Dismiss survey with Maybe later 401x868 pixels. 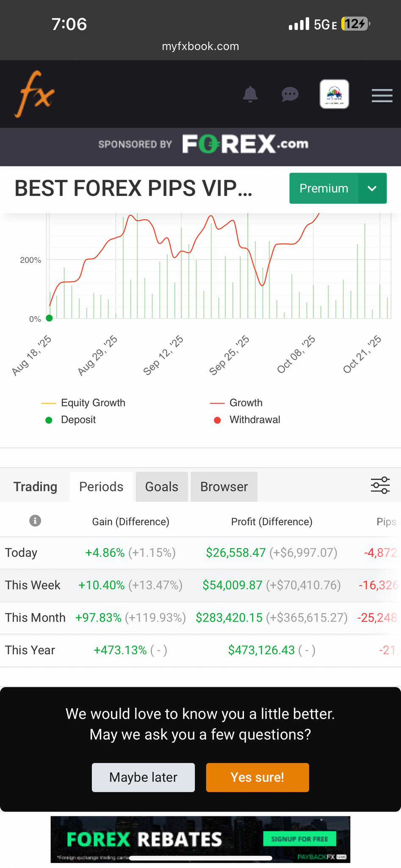click(143, 777)
